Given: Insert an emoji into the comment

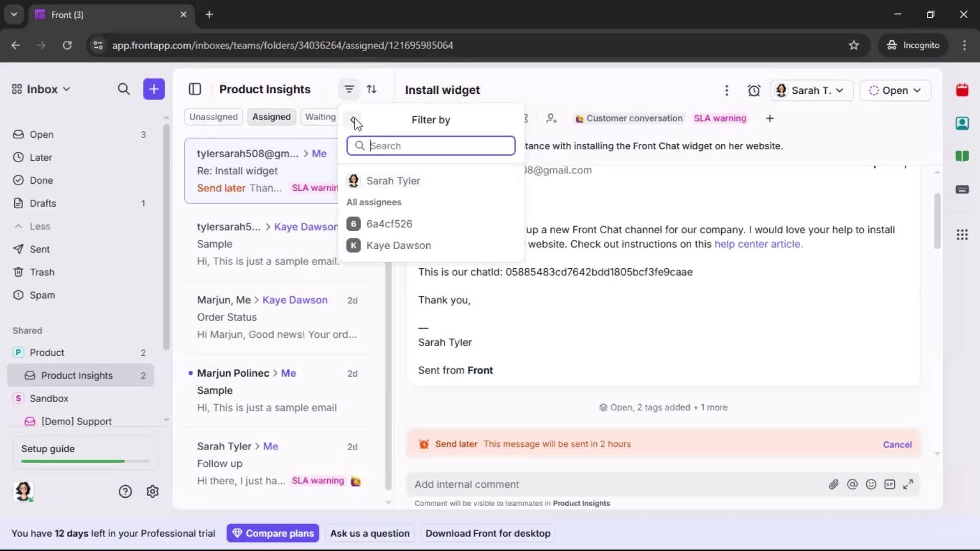Looking at the screenshot, I should pyautogui.click(x=871, y=484).
